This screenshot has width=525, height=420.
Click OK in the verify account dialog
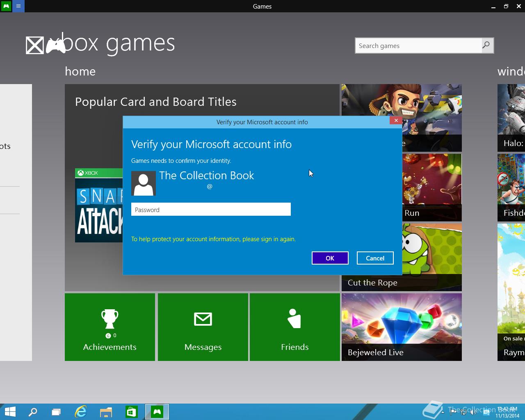point(330,258)
